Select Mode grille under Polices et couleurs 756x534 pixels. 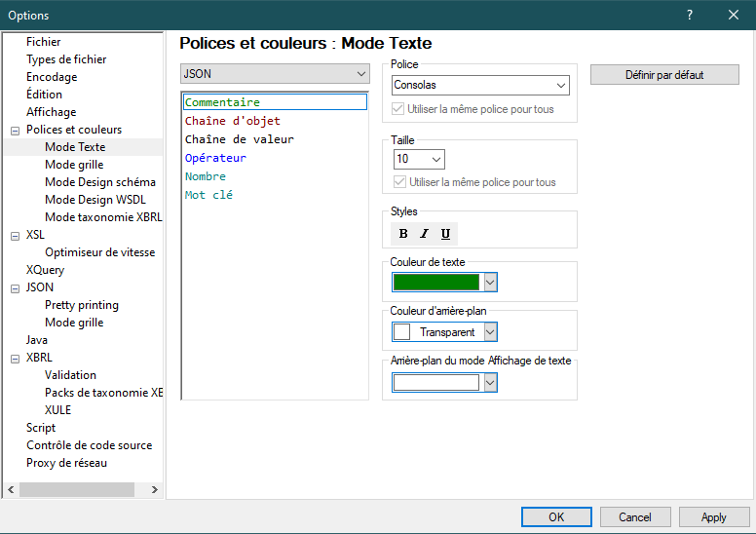[x=74, y=165]
